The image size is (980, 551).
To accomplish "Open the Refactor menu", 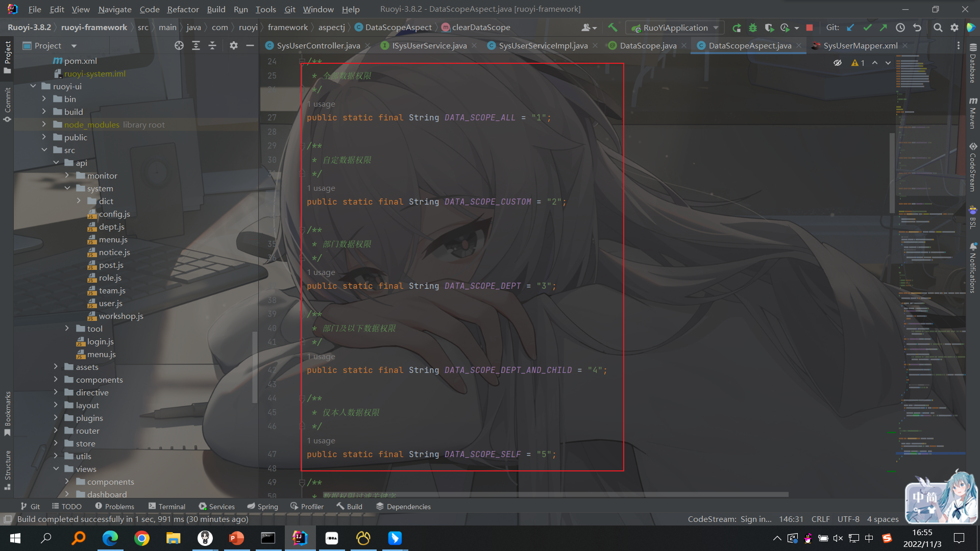I will [183, 9].
